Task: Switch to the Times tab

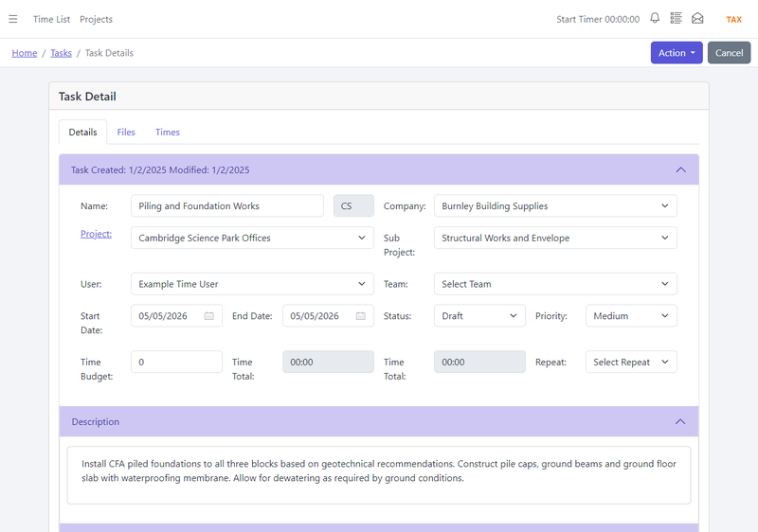Action: 168,133
